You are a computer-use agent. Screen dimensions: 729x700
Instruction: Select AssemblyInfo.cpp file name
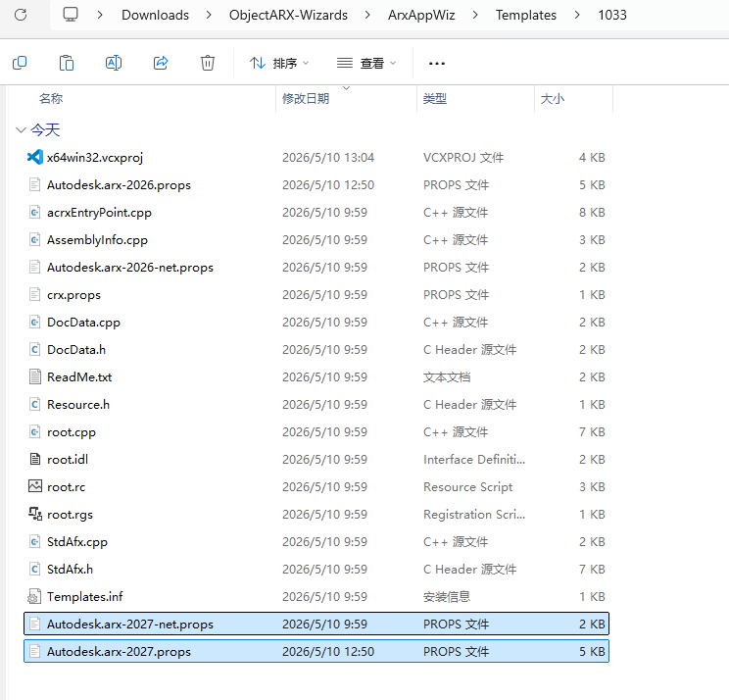[x=97, y=240]
